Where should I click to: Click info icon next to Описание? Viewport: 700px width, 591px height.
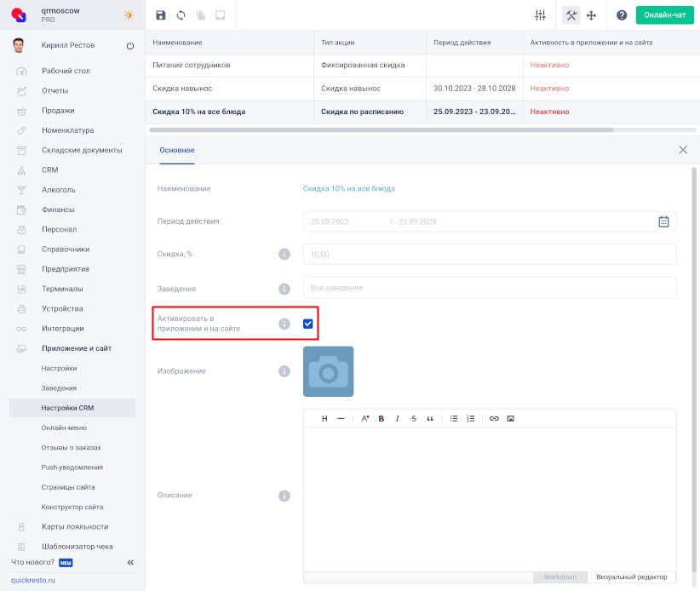click(x=284, y=496)
